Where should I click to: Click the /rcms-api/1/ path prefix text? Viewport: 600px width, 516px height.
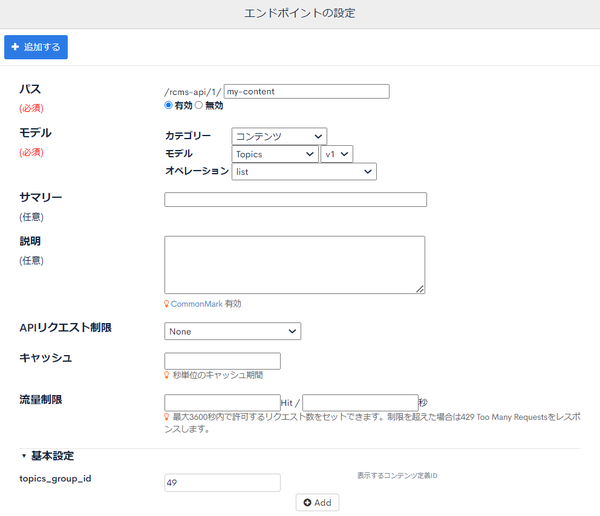coord(193,92)
